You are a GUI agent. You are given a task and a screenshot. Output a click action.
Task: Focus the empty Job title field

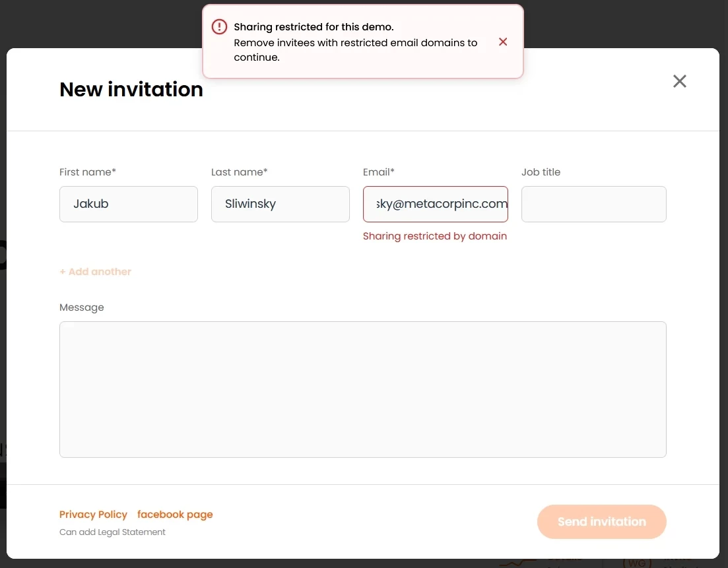pos(594,205)
